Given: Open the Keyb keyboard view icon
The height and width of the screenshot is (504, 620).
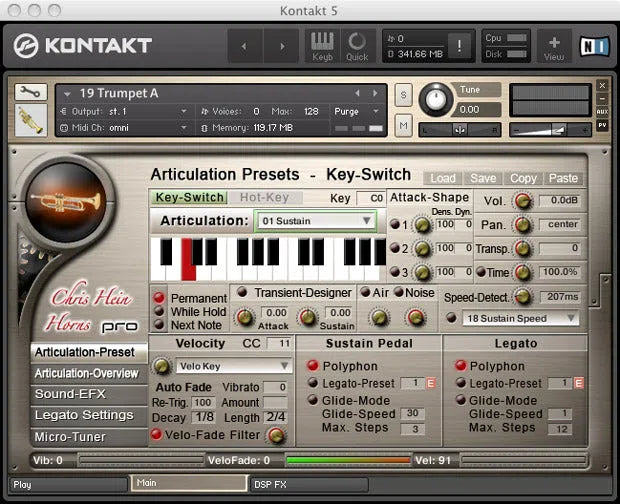Looking at the screenshot, I should click(x=322, y=45).
